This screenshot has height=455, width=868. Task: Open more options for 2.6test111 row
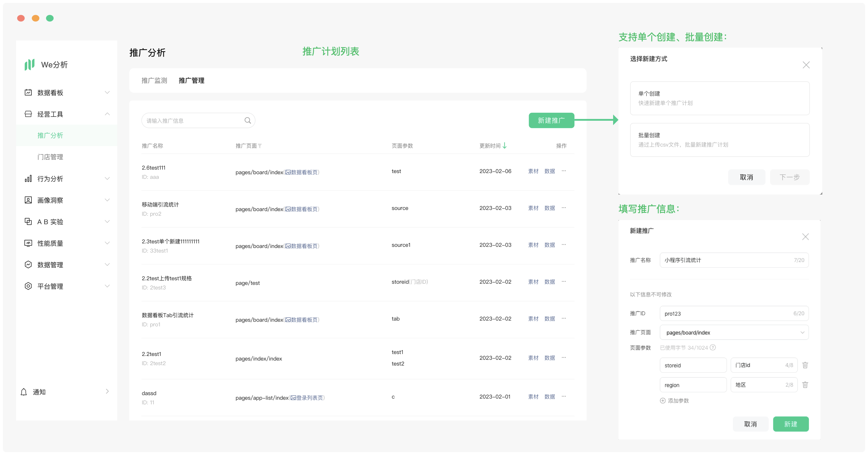[564, 171]
